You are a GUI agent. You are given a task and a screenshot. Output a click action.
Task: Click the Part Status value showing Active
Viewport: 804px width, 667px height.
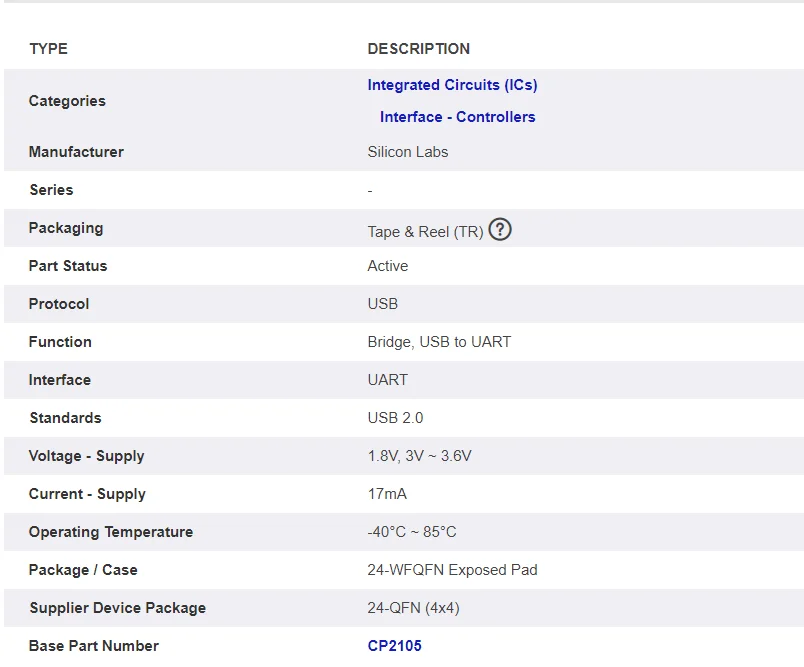[x=387, y=266]
